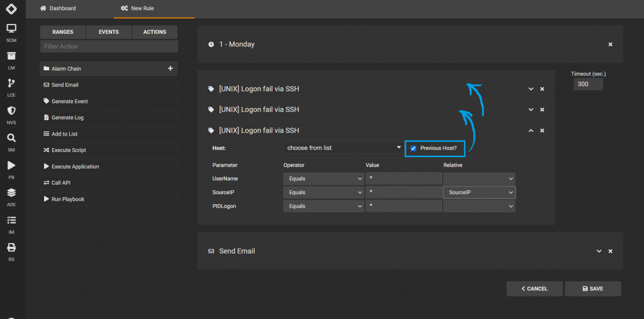
Task: Toggle the Previous Host checkbox
Action: [414, 148]
